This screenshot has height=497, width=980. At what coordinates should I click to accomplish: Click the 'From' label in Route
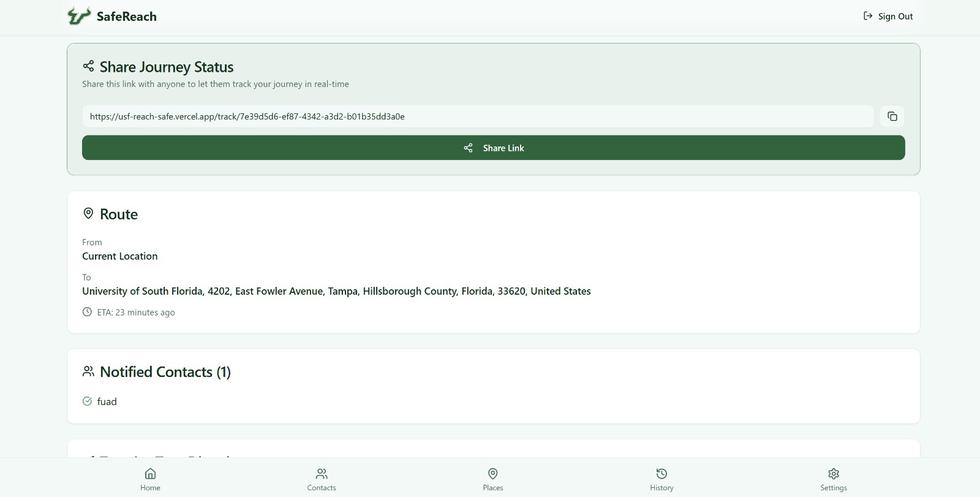tap(92, 242)
